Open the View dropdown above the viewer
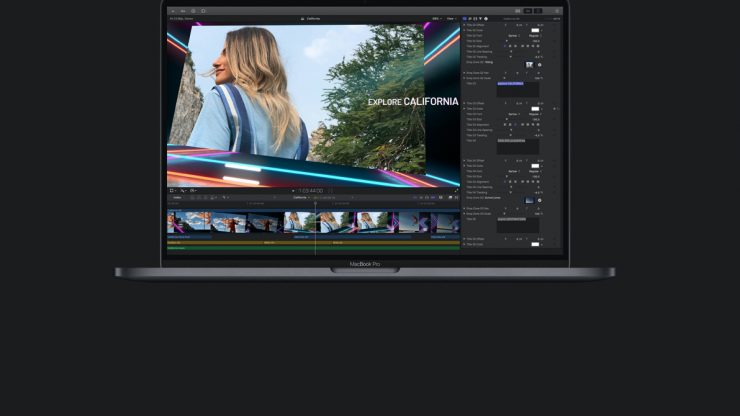 tap(451, 18)
